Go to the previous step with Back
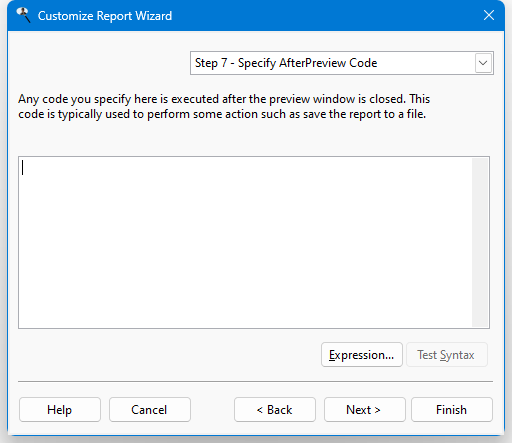The width and height of the screenshot is (512, 443). point(275,409)
